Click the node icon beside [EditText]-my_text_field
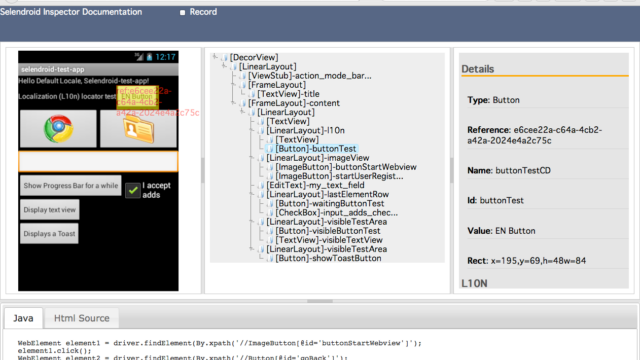 point(261,185)
